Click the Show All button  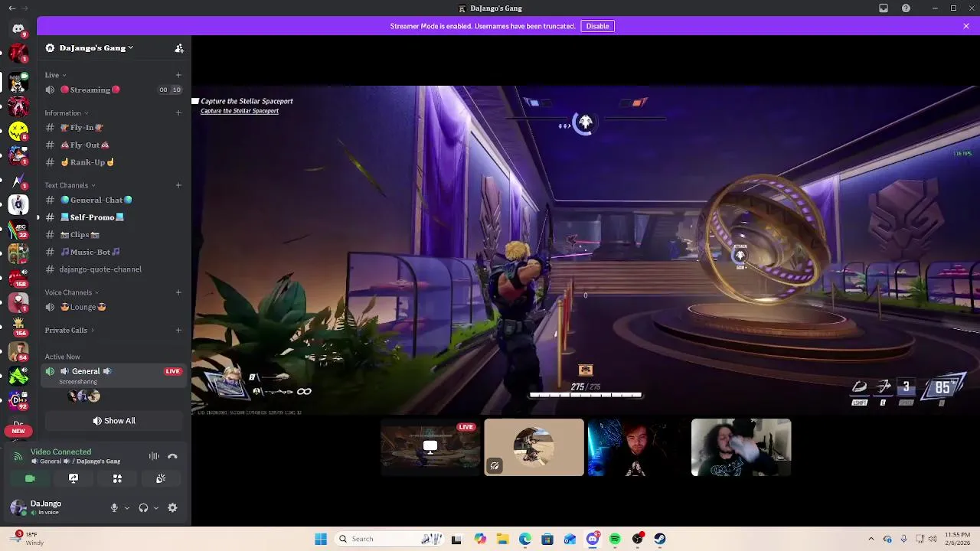point(114,421)
